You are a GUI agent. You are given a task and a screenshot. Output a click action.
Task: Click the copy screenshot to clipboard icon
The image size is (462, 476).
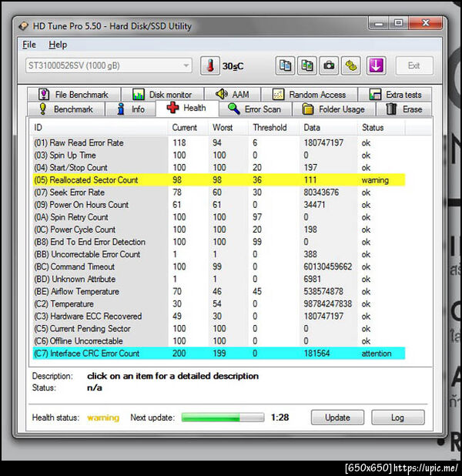click(x=307, y=65)
